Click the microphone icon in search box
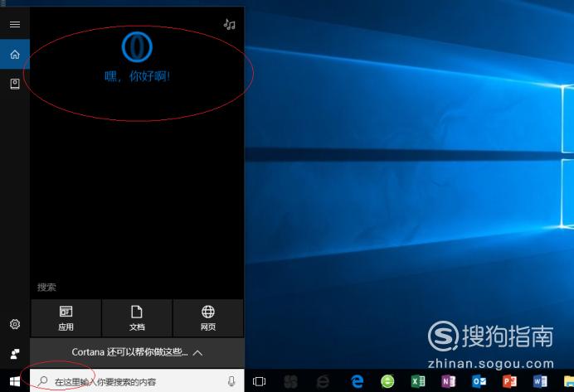 click(x=231, y=381)
